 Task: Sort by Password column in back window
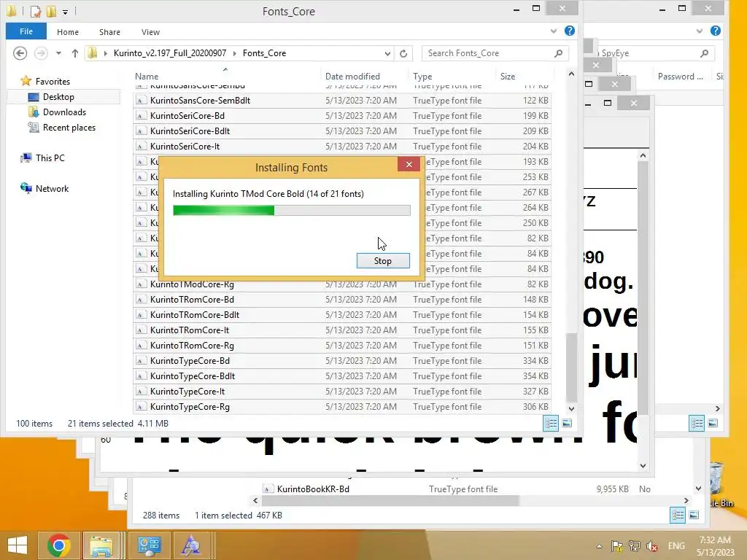click(x=680, y=76)
